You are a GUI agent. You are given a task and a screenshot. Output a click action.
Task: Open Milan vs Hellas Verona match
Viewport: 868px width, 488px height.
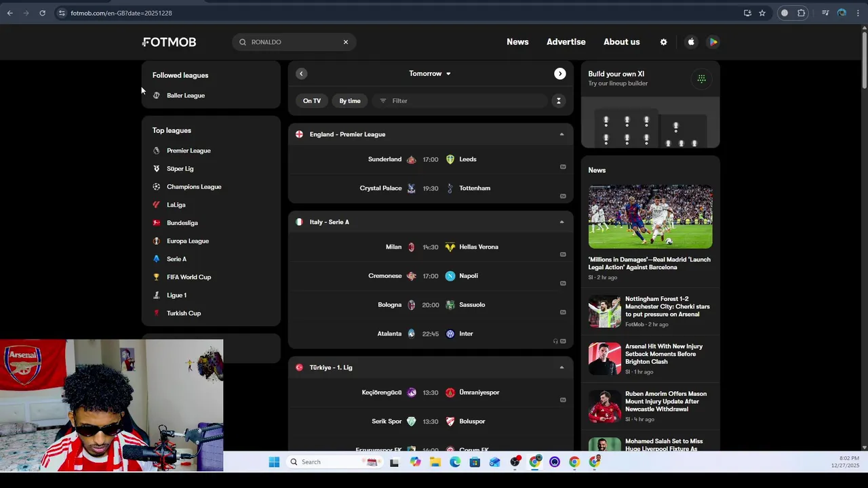pyautogui.click(x=431, y=247)
